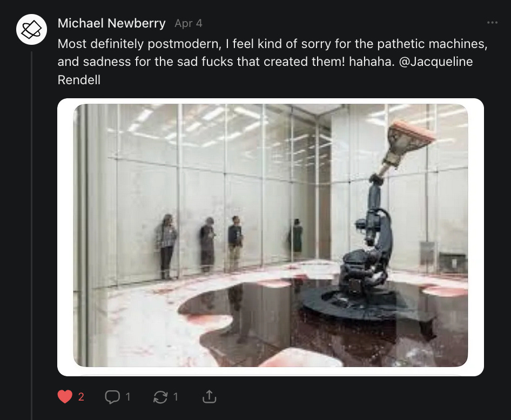This screenshot has width=511, height=420.
Task: Open the post by clicking its body text
Action: (272, 62)
